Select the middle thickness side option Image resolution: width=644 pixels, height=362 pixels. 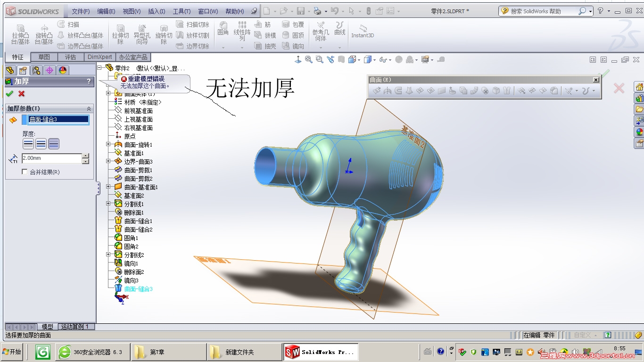pos(41,144)
